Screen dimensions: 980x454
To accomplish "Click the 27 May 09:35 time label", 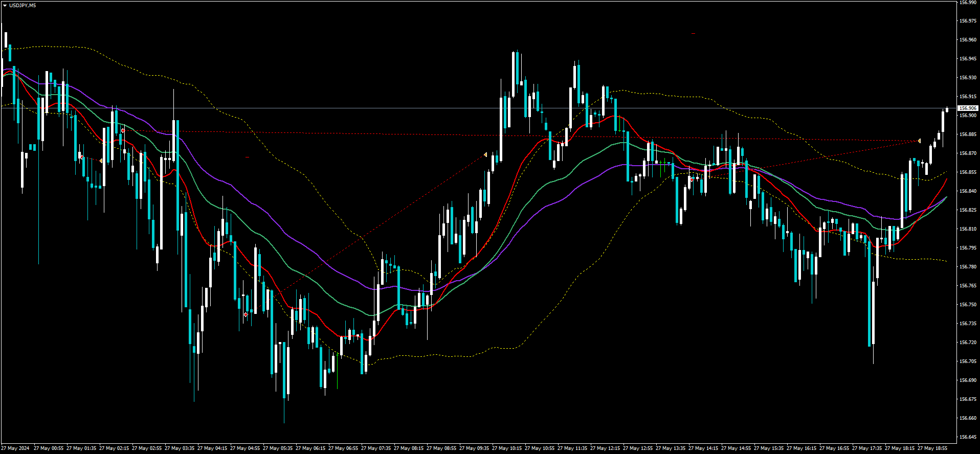I will point(474,448).
